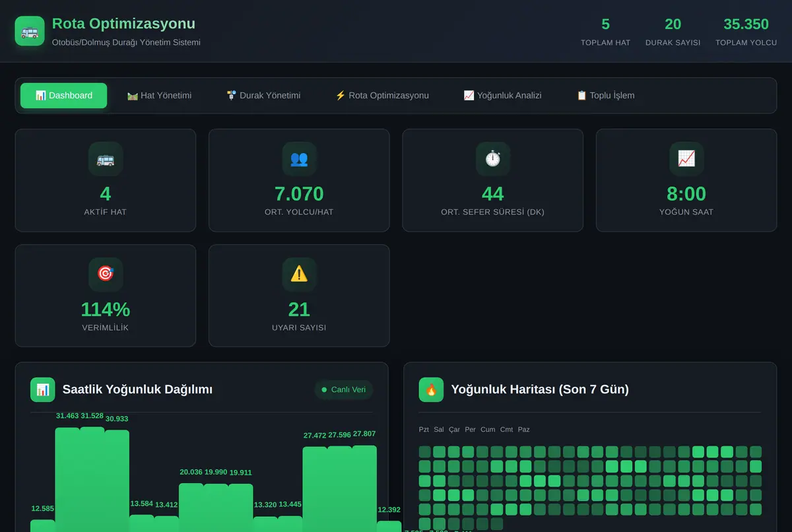
Task: Click the bar chart icon beside Saatlik Yoğunluk Dağılımı
Action: click(x=43, y=389)
